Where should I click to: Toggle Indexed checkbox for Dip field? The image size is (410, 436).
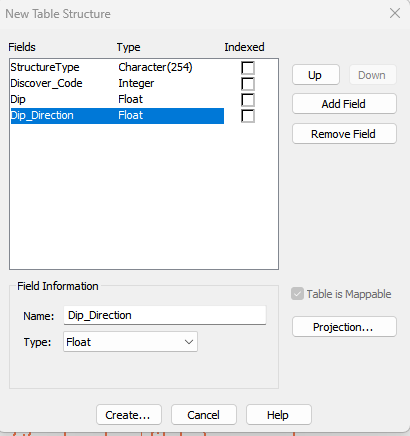(248, 100)
